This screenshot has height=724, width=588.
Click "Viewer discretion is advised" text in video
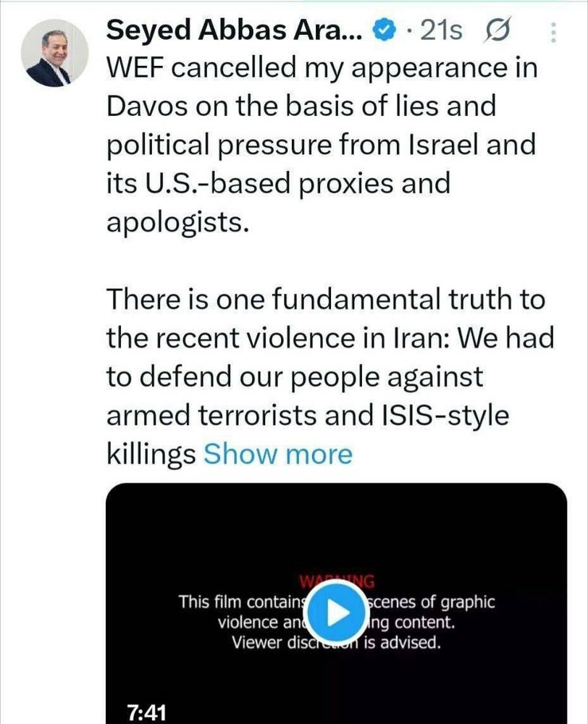[335, 642]
